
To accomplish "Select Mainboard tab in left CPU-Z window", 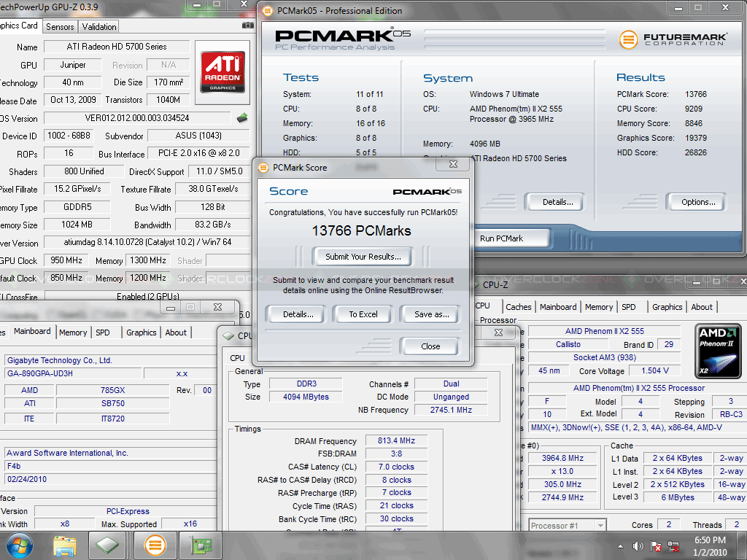I will (x=32, y=332).
